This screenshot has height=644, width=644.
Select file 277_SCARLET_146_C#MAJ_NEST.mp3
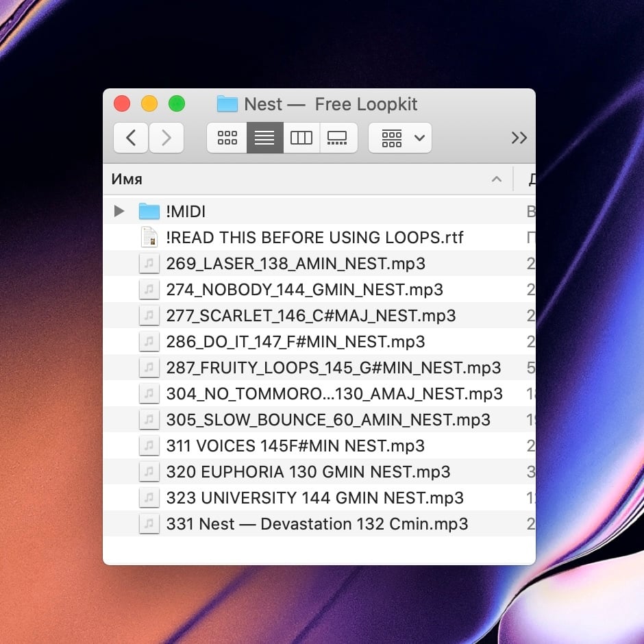point(311,315)
